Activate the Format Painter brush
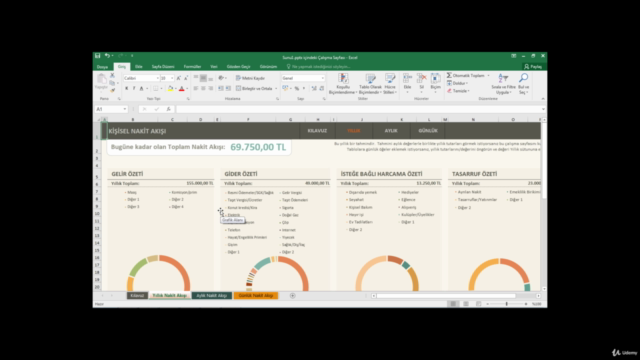 pos(112,90)
